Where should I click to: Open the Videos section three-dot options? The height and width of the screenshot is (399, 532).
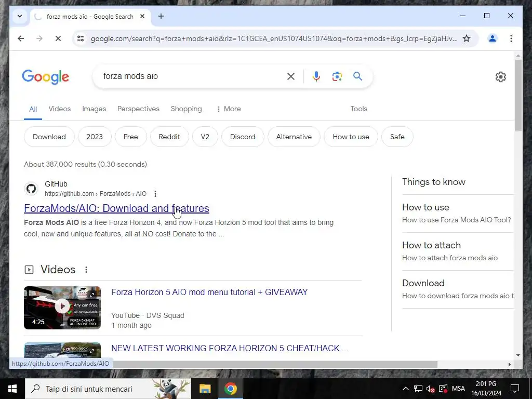tap(86, 270)
